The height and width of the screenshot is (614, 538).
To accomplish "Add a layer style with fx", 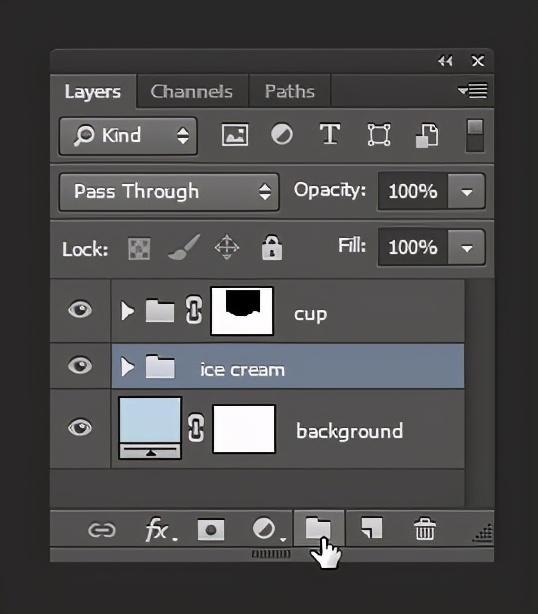I will 161,530.
